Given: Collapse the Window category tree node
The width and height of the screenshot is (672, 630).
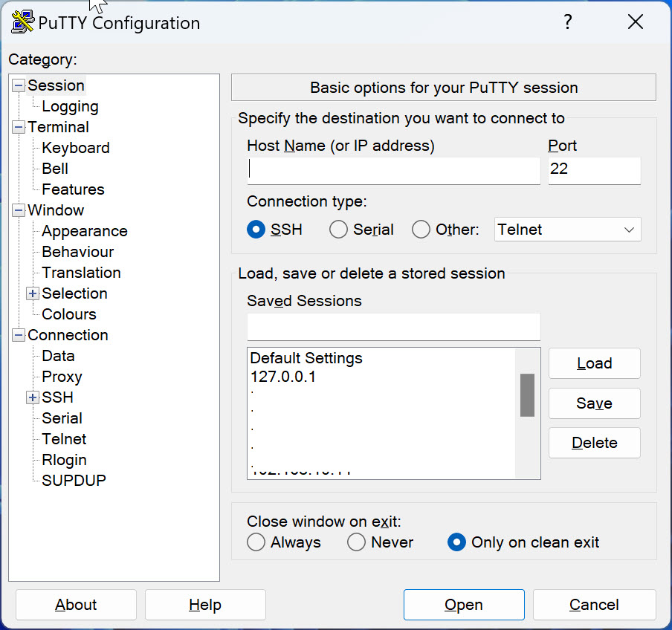Looking at the screenshot, I should pos(19,210).
